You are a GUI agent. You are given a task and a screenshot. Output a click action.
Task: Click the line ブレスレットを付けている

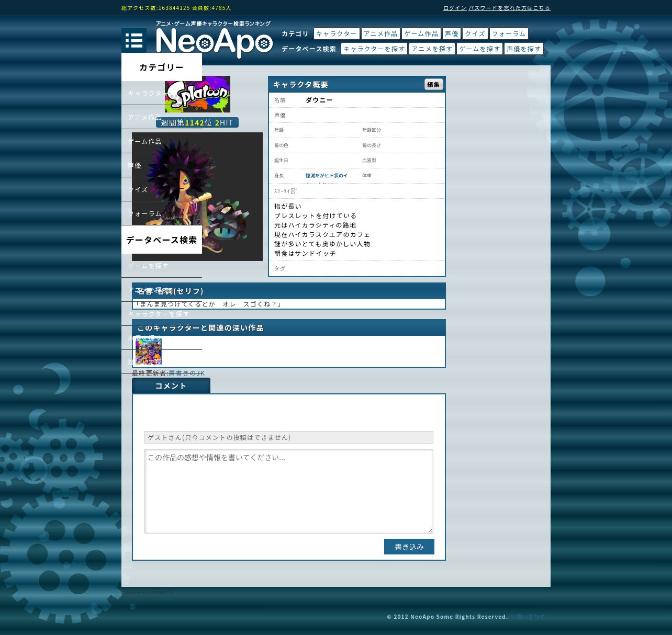pos(316,216)
